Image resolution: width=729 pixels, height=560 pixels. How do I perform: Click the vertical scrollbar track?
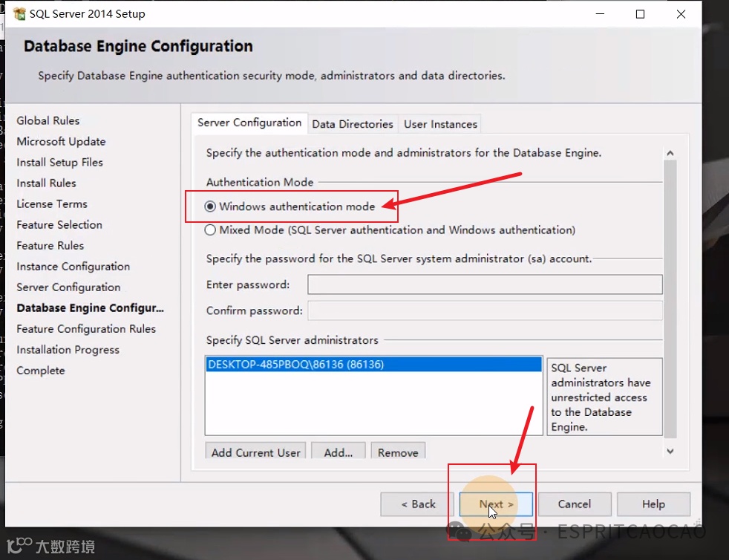(x=670, y=299)
